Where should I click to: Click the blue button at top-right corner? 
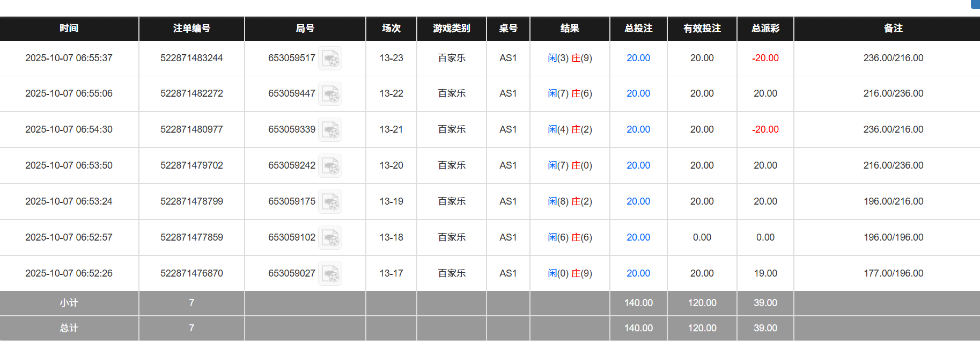pos(976,4)
